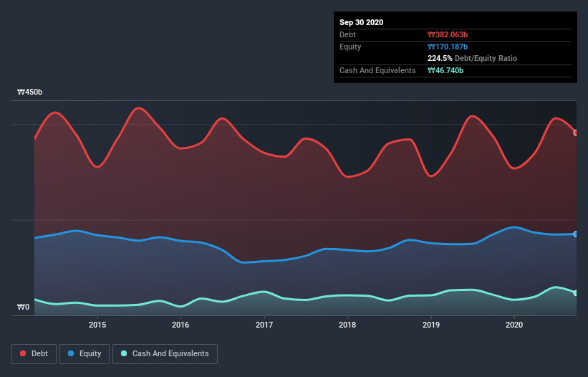Screen dimensions: 588x377
Task: Click the Debt label in tooltip
Action: click(x=347, y=34)
